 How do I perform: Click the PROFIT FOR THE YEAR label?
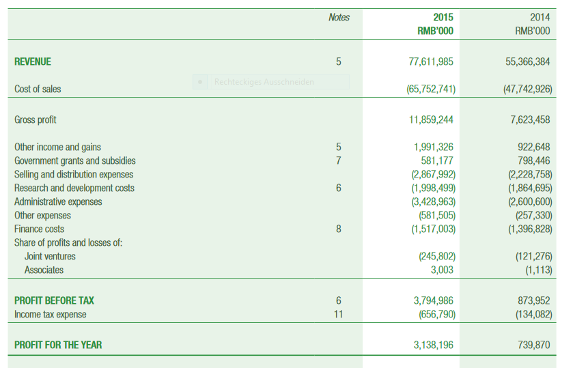pos(58,345)
